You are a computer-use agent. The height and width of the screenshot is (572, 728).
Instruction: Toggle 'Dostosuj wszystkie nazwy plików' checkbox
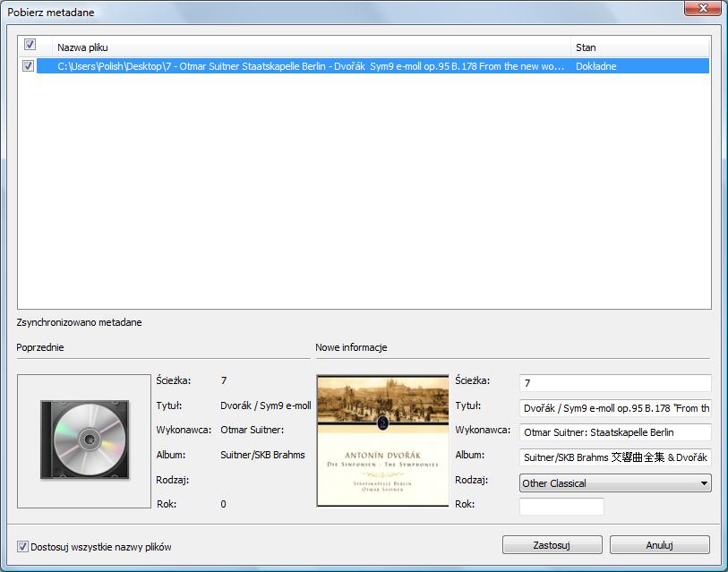22,546
